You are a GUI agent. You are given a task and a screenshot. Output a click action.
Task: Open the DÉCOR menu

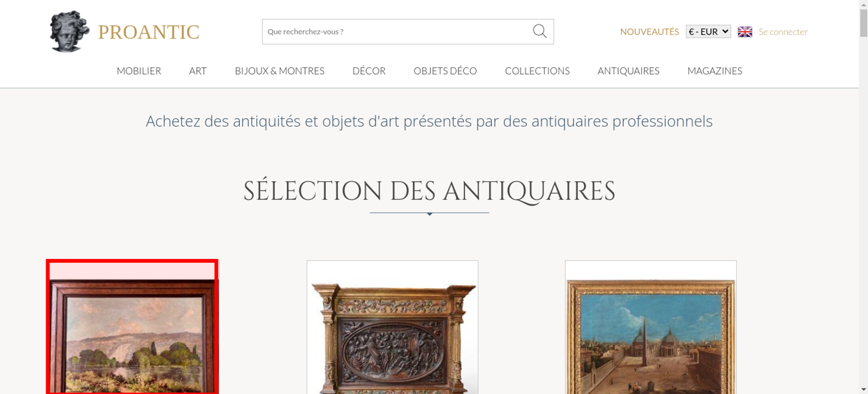(369, 71)
